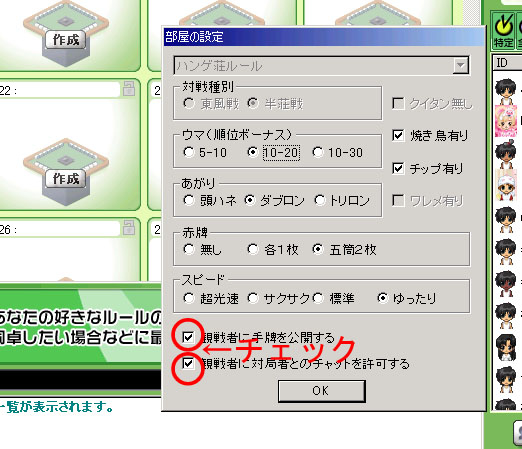Screen dimensions: 522x449
Task: Select the white-cap player avatar
Action: [x=506, y=185]
